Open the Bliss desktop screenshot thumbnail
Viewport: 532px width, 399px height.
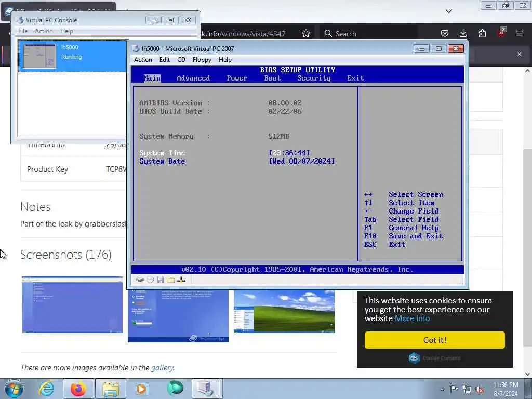(284, 311)
